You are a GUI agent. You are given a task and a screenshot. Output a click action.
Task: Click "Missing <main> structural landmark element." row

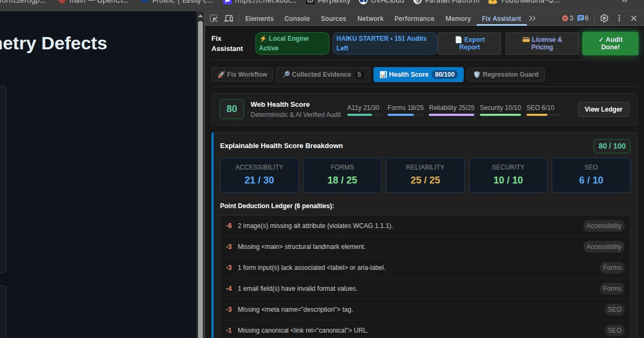point(425,247)
